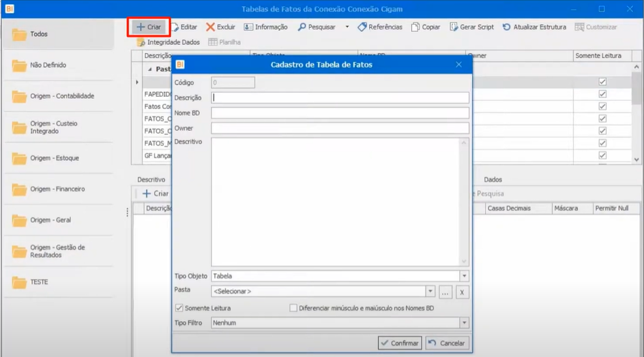This screenshot has width=644, height=357.
Task: Click the row indicator arrow of selected row
Action: point(137,82)
